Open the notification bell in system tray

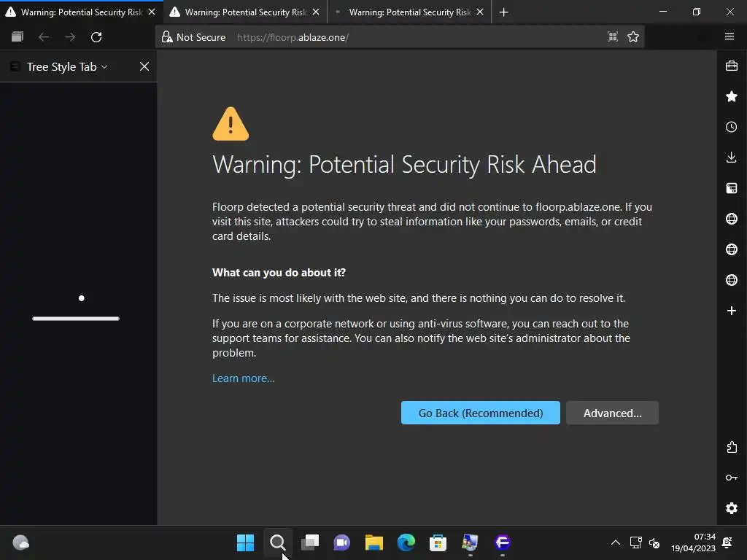(x=727, y=542)
